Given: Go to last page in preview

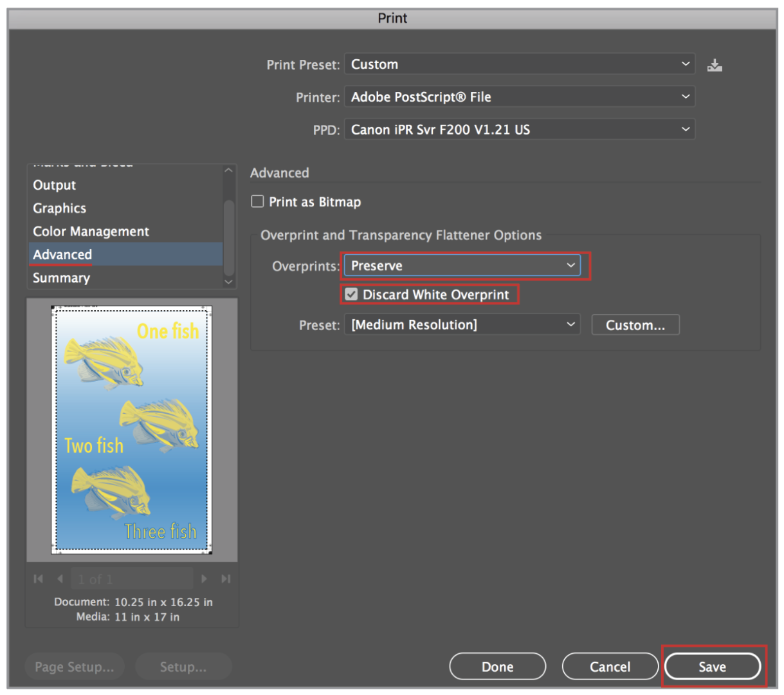Looking at the screenshot, I should tap(225, 579).
